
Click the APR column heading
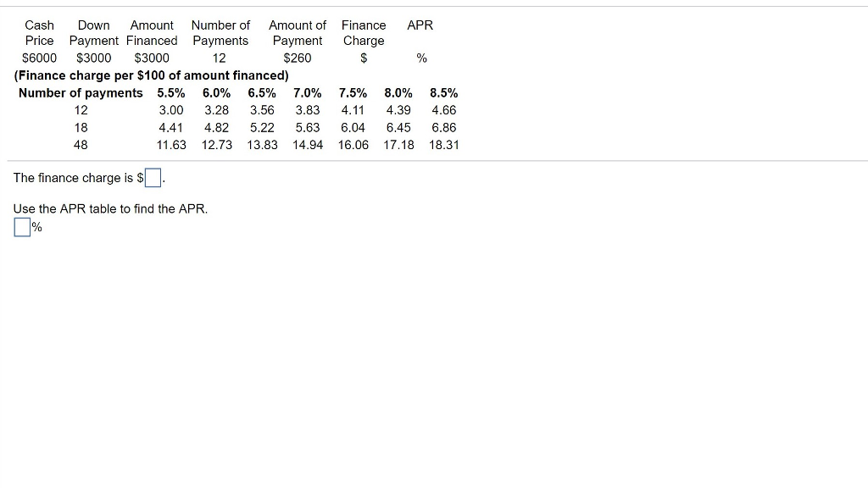tap(420, 25)
